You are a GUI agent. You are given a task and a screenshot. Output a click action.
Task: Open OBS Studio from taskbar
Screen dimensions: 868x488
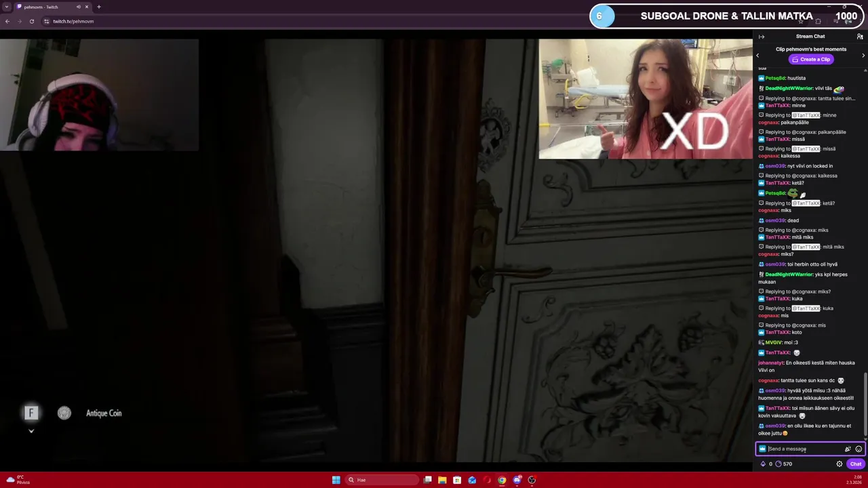pos(532,480)
